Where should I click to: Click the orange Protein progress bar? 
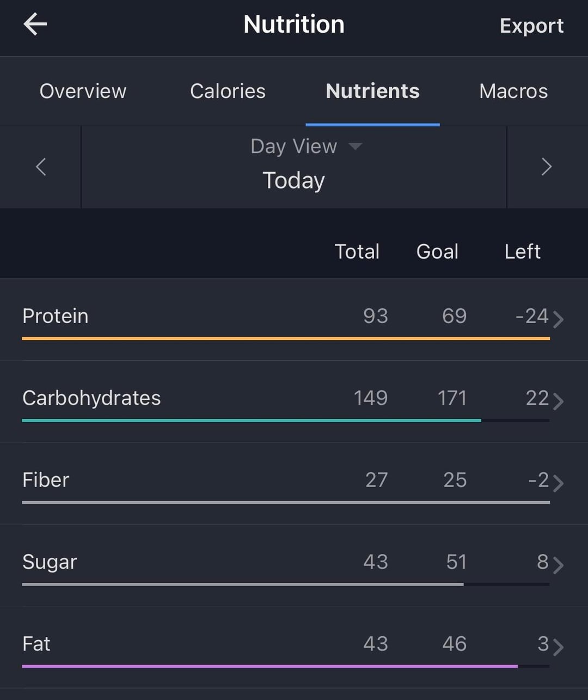pyautogui.click(x=286, y=338)
